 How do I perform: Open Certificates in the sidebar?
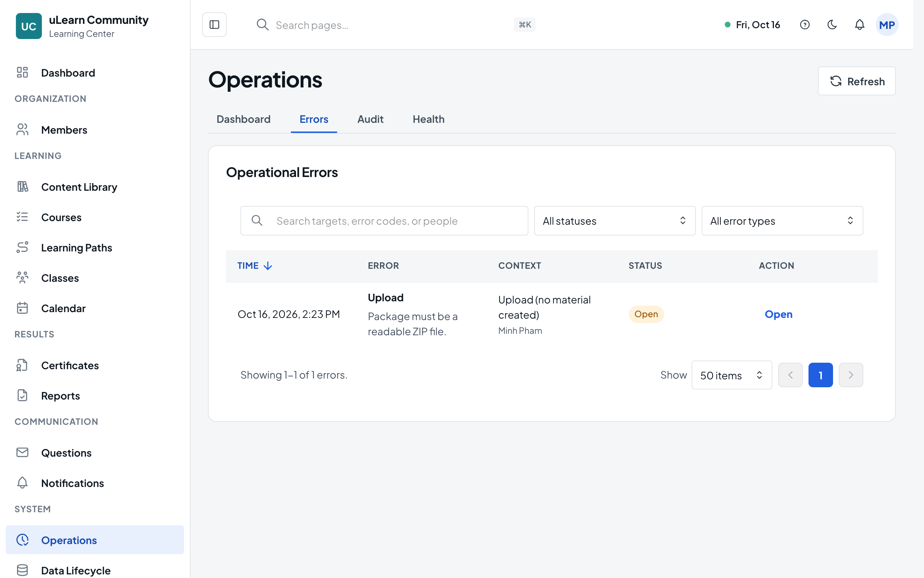[95, 366]
